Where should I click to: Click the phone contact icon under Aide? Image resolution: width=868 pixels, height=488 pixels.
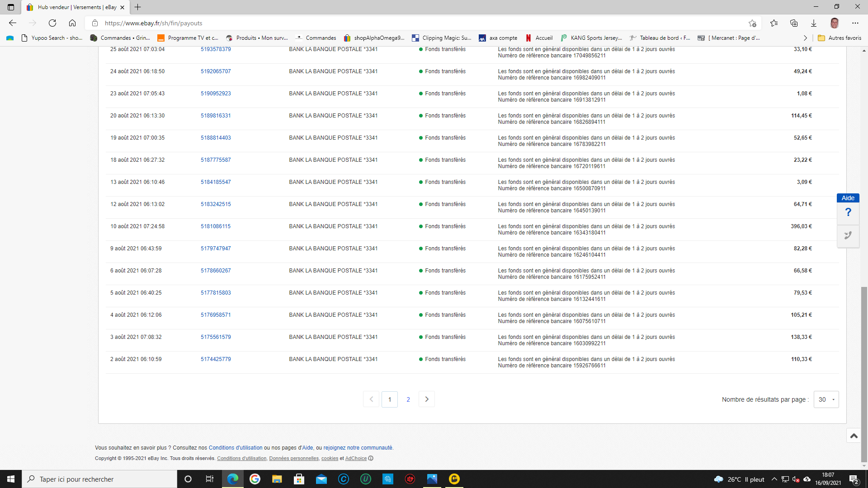pyautogui.click(x=848, y=235)
